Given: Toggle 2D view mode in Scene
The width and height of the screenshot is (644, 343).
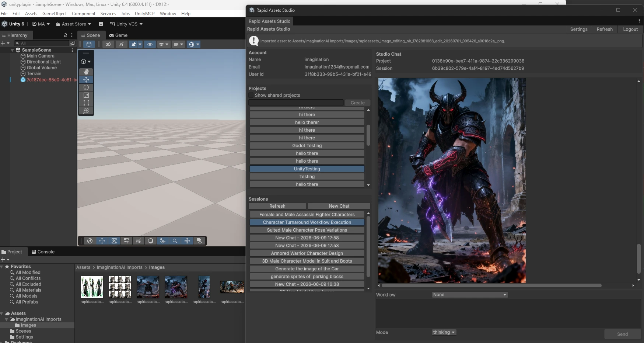Looking at the screenshot, I should 108,44.
